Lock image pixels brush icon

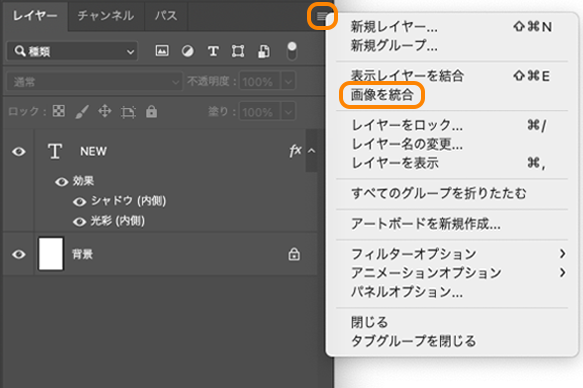pyautogui.click(x=82, y=111)
